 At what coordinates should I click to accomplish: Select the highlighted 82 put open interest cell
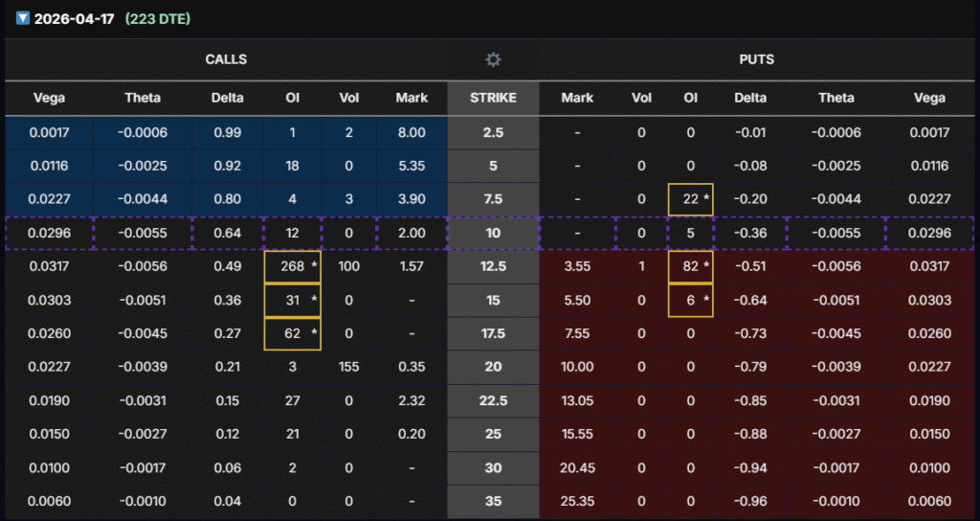click(690, 266)
